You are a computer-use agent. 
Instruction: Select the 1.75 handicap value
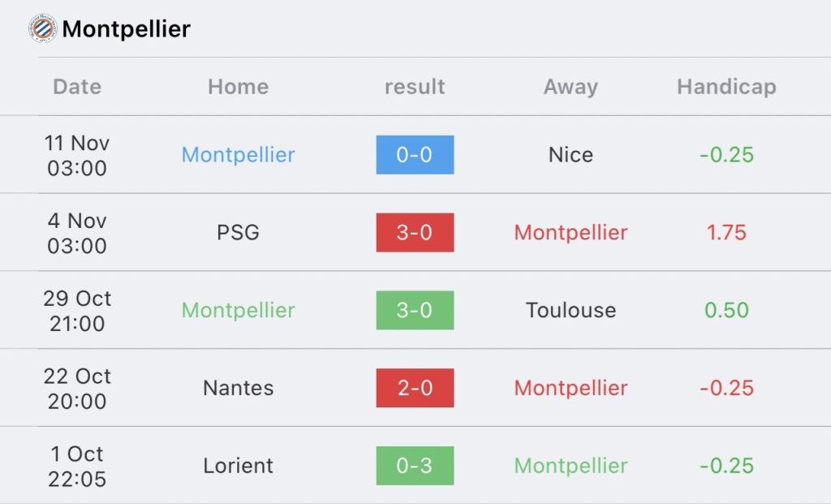coord(726,232)
